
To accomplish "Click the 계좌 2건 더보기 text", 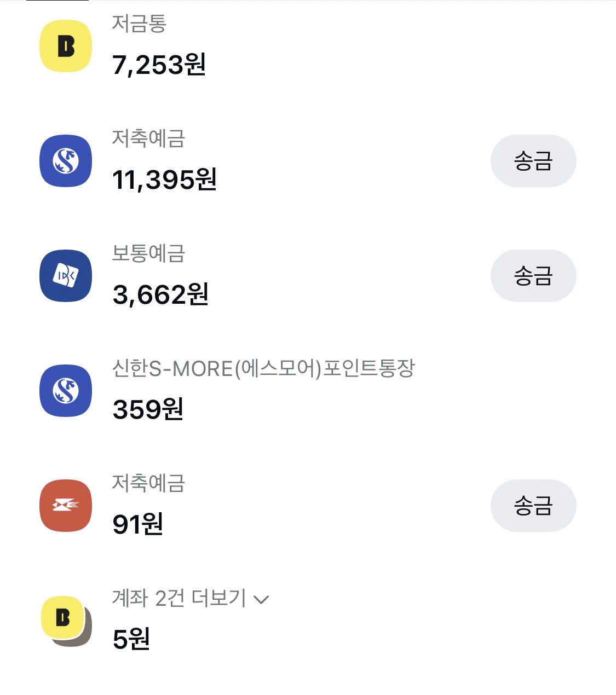I will tap(179, 598).
